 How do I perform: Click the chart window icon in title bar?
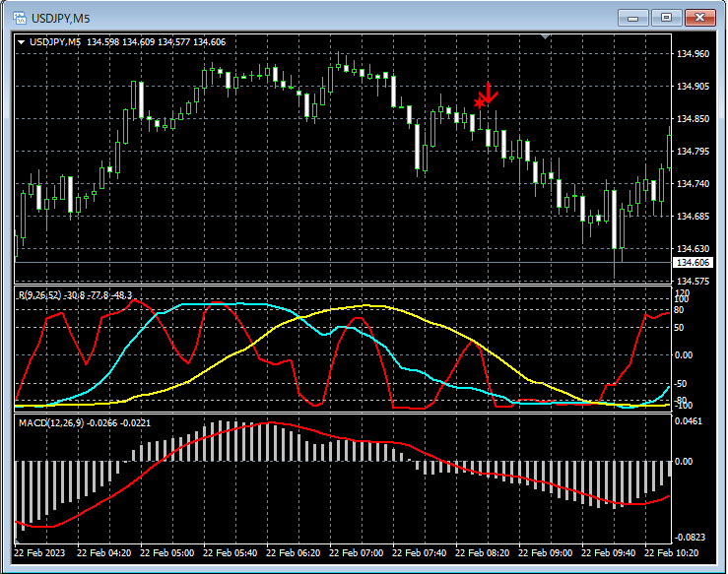(20, 17)
